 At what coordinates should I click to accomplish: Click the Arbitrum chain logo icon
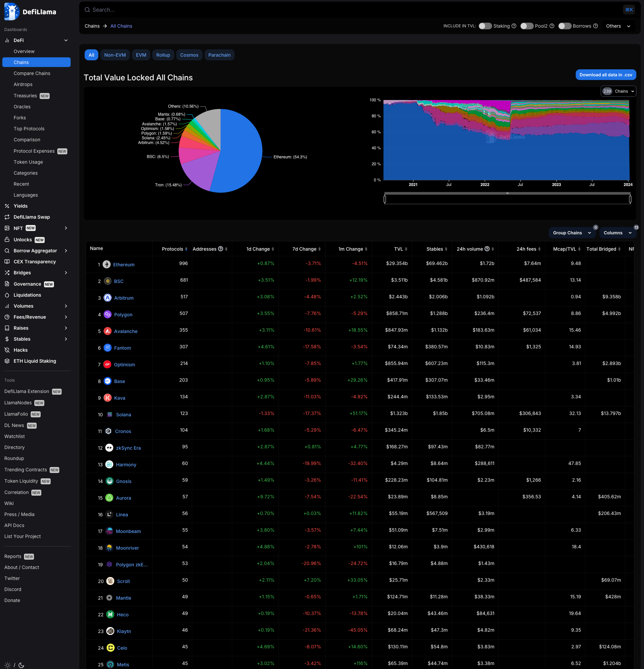click(x=108, y=298)
